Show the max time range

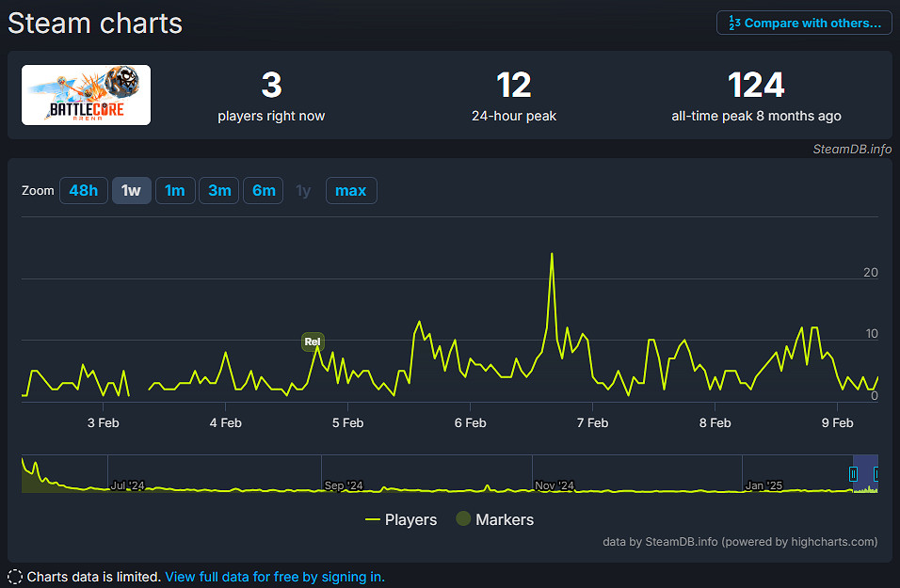tap(351, 191)
